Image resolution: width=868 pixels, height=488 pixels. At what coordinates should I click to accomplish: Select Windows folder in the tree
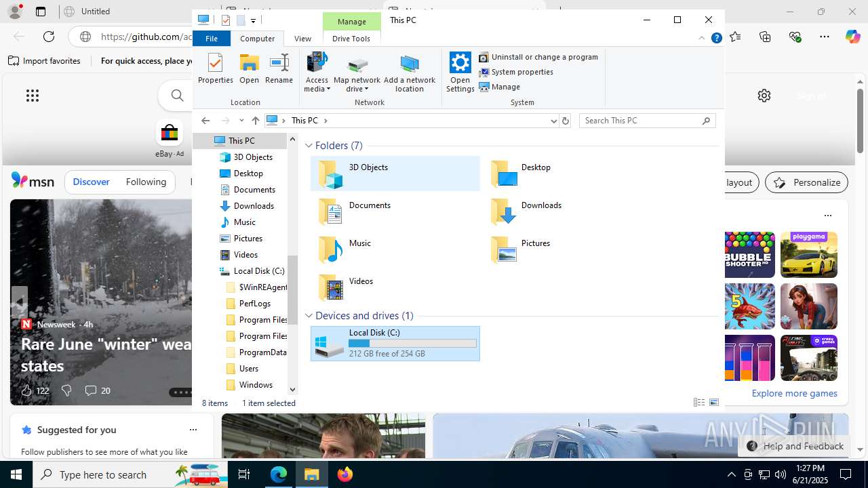(x=256, y=385)
